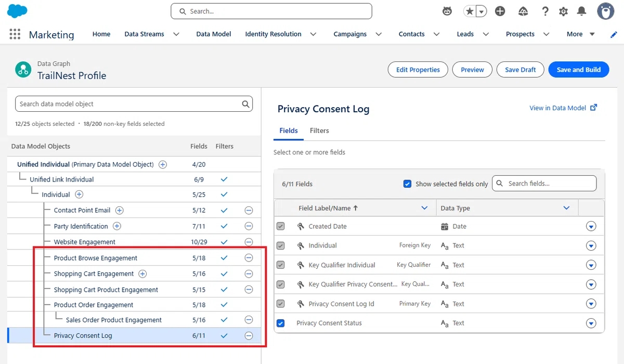Remove the Shopping Cart Engagement object
Image resolution: width=624 pixels, height=364 pixels.
click(x=249, y=274)
